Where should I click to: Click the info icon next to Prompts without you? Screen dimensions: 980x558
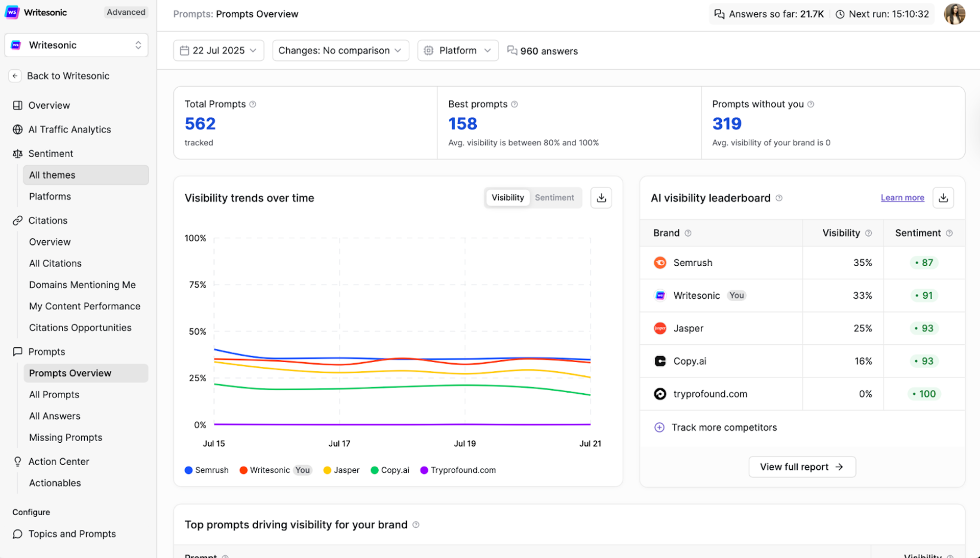coord(811,104)
